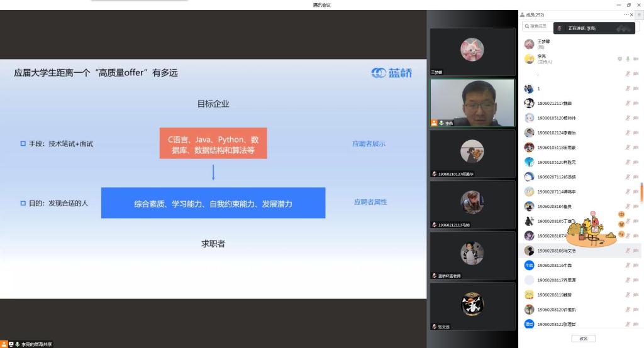
Task: Click 李亮's speaker video thumbnail
Action: pos(472,102)
